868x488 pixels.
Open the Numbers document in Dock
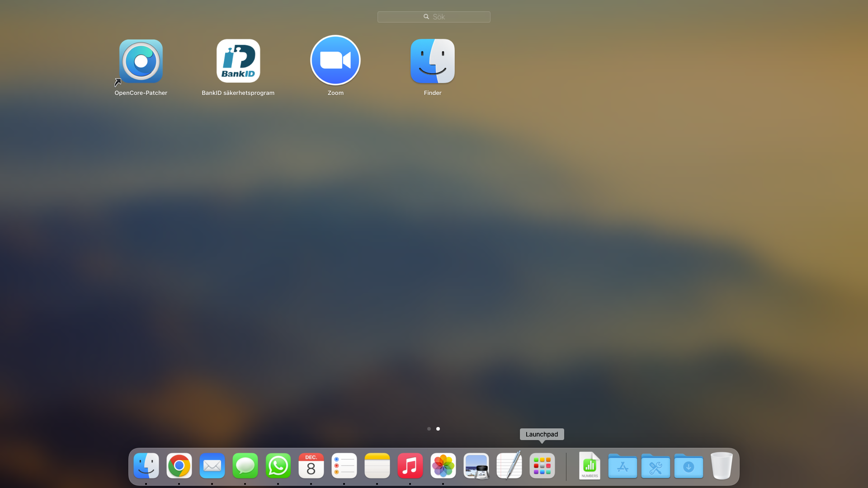coord(590,465)
